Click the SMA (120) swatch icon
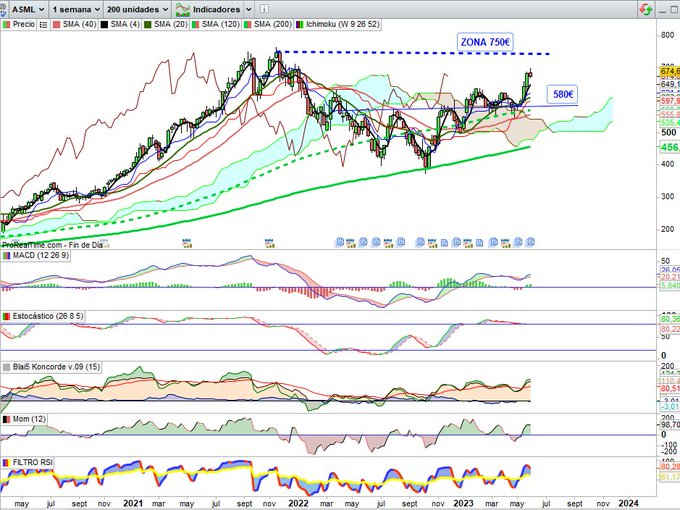 pos(196,25)
